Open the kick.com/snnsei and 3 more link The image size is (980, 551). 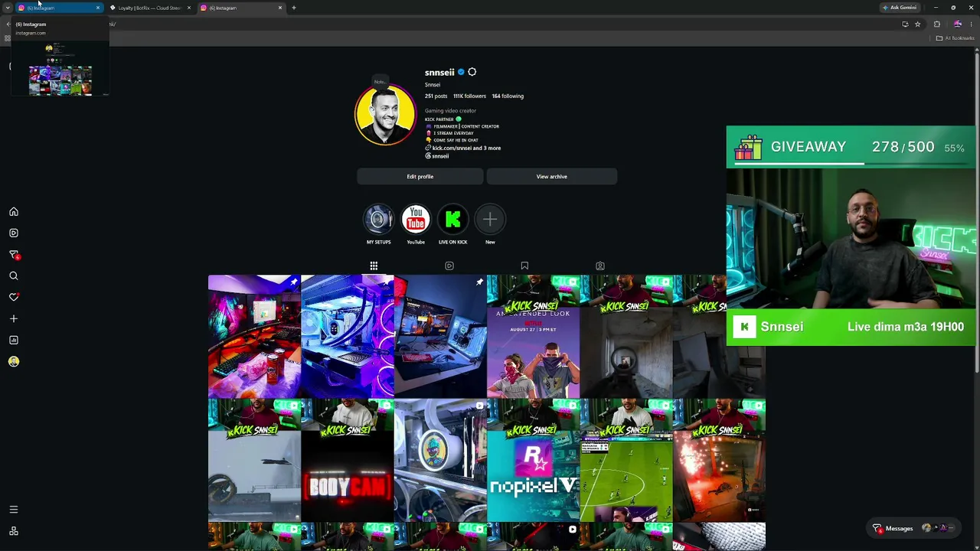tap(463, 148)
